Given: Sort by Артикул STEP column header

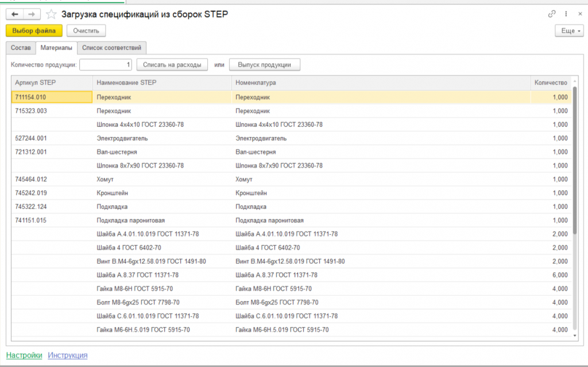Looking at the screenshot, I should (52, 83).
